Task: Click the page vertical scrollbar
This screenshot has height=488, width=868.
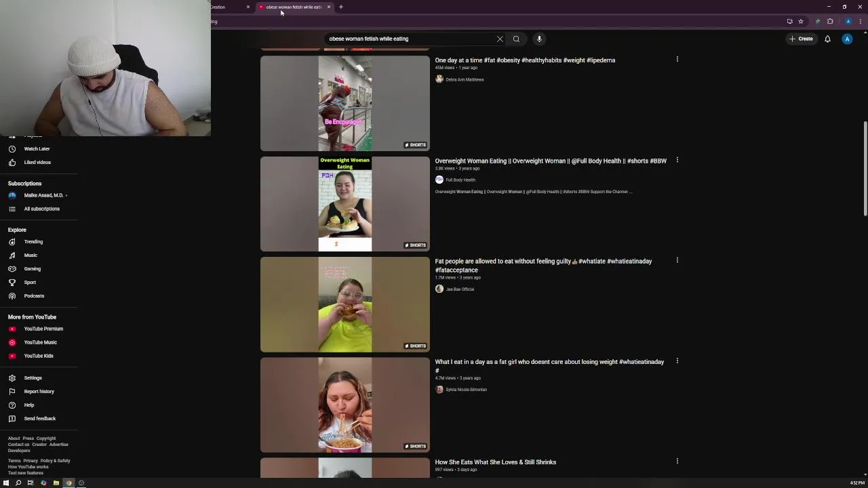Action: (x=865, y=169)
